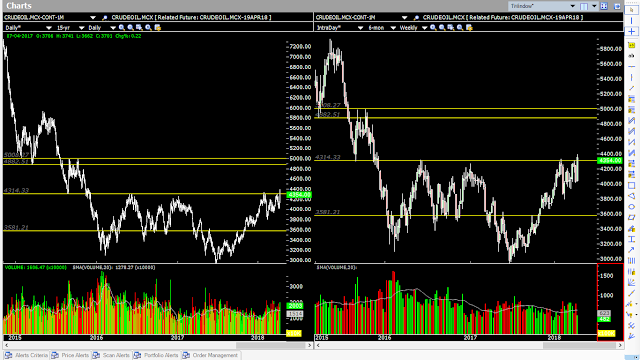Select the I-beam measure tool
Image resolution: width=640 pixels, height=360 pixels.
click(x=631, y=239)
